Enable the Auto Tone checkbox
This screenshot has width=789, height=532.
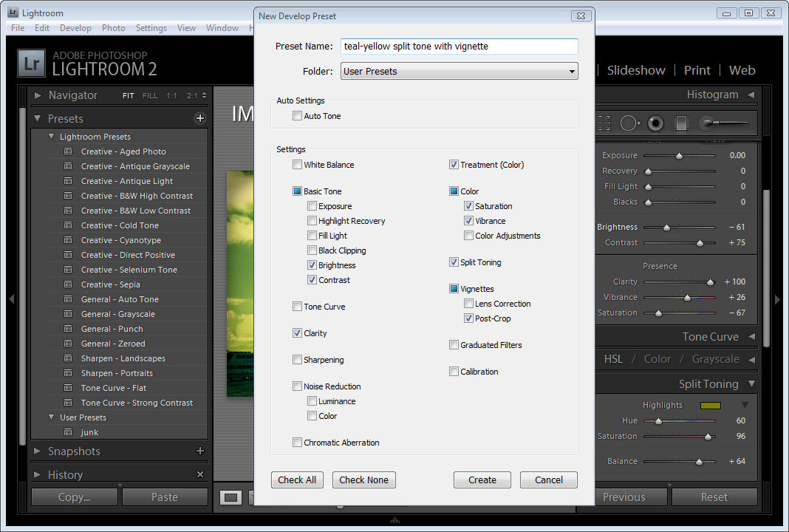coord(298,116)
